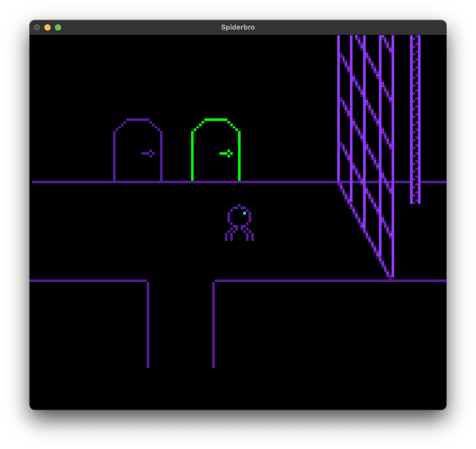Select the purple door's arrow handle
This screenshot has height=449, width=476.
pyautogui.click(x=148, y=153)
